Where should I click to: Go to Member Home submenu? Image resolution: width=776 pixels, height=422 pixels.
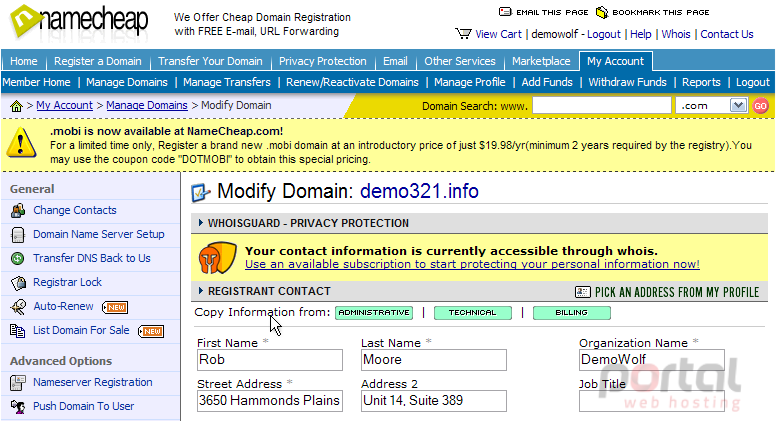click(36, 82)
